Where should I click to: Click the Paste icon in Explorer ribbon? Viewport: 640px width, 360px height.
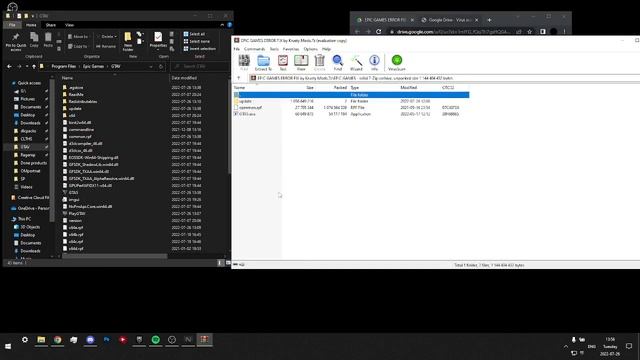[48, 40]
